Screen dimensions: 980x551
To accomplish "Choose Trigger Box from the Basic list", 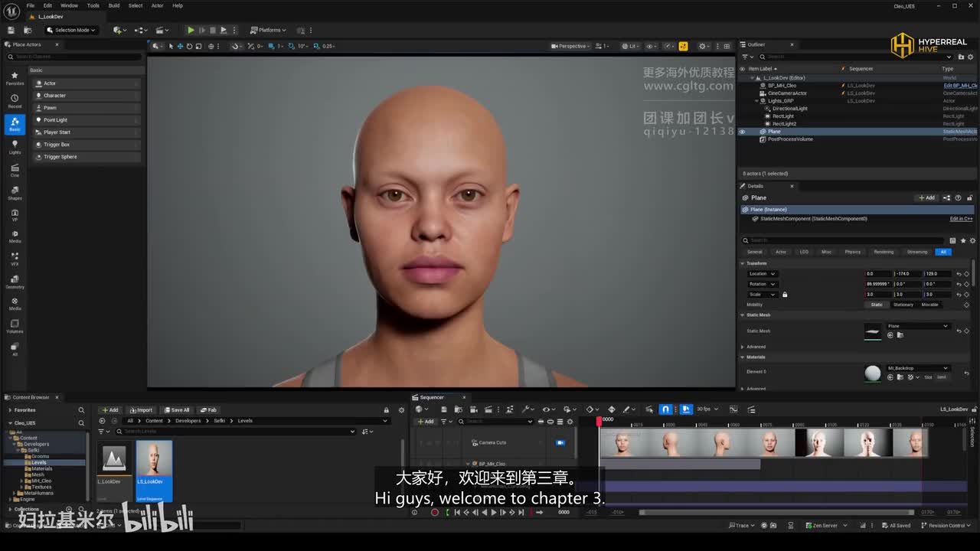I will coord(87,145).
